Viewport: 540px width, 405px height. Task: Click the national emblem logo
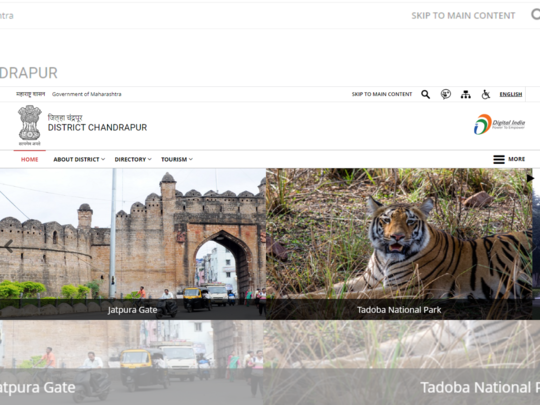(30, 125)
